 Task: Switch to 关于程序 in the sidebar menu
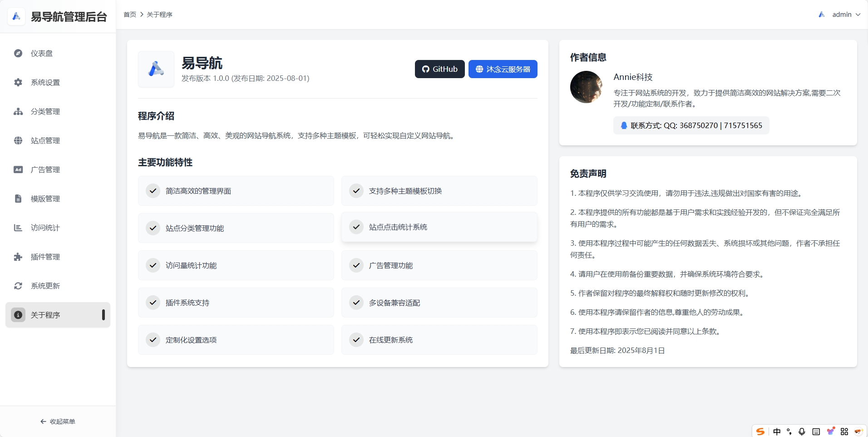pos(45,315)
